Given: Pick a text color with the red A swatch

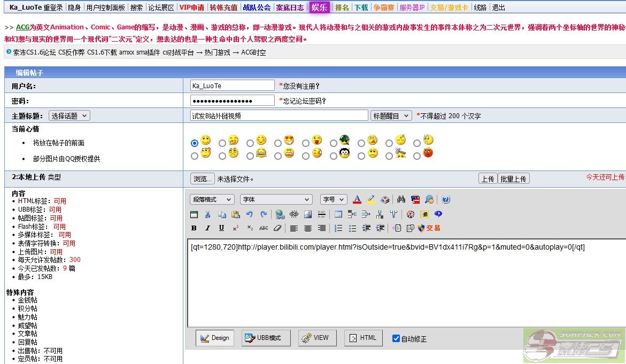Looking at the screenshot, I should pyautogui.click(x=357, y=199).
